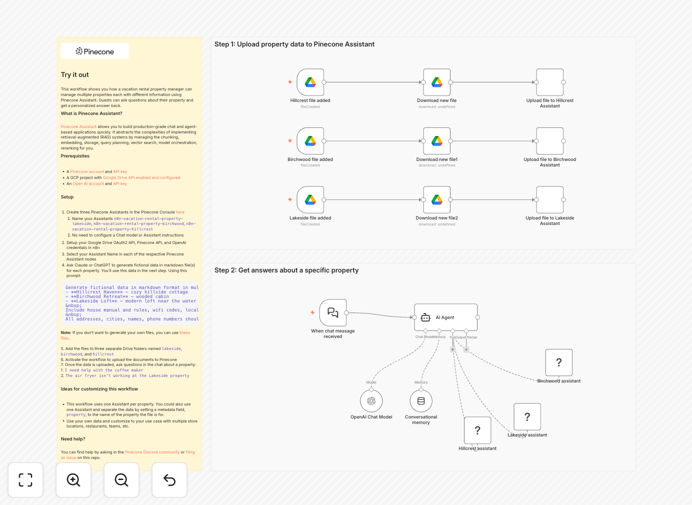Click the 'Try it out' heading
692x505 pixels.
[75, 75]
